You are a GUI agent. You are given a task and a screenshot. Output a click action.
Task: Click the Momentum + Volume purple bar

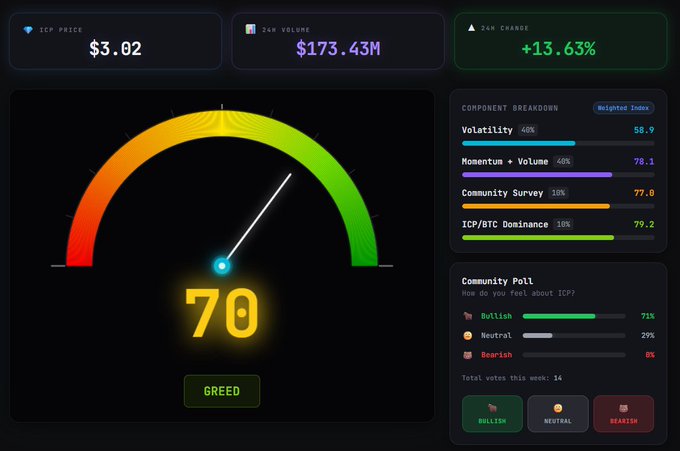537,175
